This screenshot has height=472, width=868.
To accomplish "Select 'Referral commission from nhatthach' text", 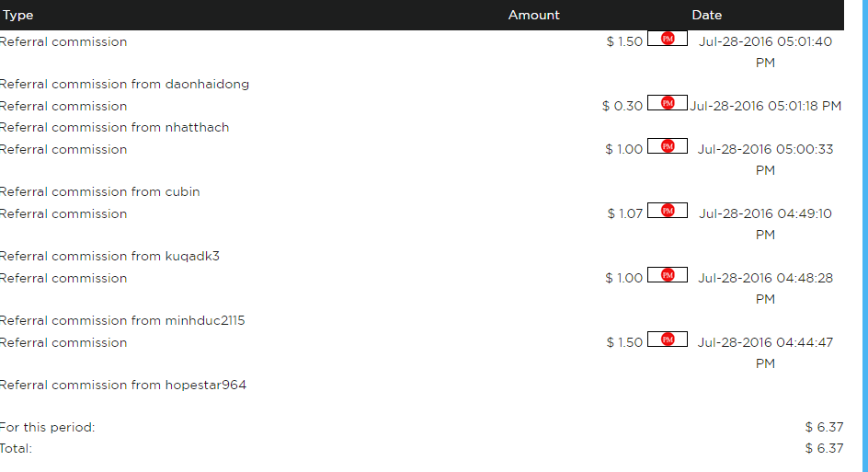I will (114, 127).
